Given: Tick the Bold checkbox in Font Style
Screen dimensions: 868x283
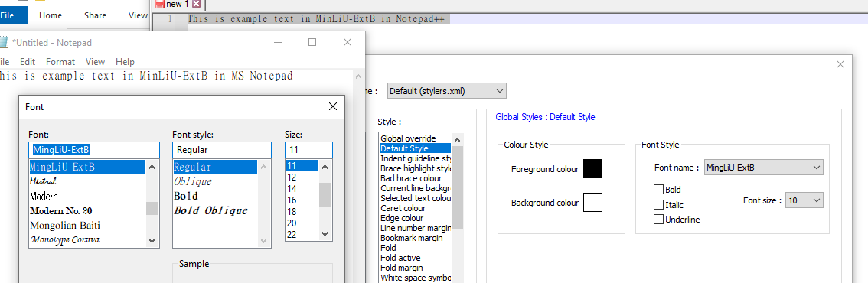Looking at the screenshot, I should (659, 190).
